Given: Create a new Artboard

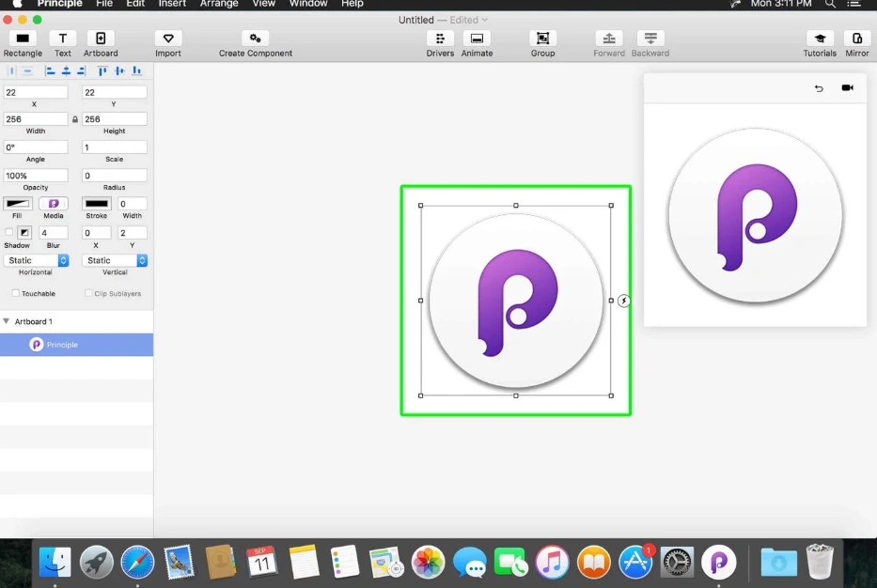Looking at the screenshot, I should (x=100, y=39).
